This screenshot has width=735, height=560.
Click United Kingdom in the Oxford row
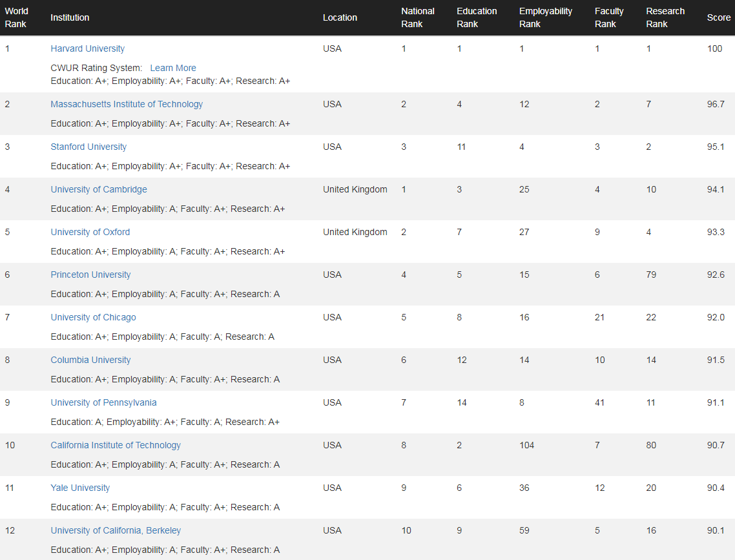coord(355,232)
